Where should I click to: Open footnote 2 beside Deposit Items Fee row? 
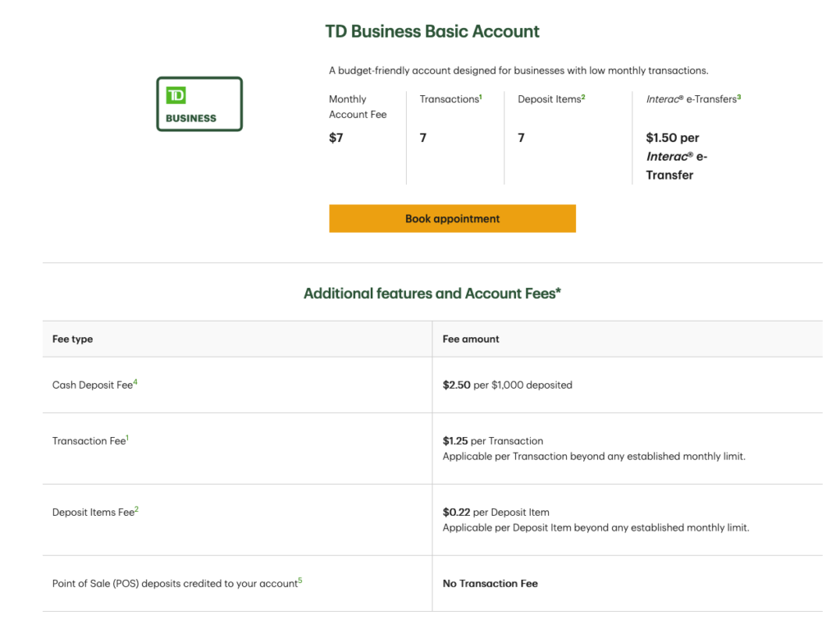pos(137,509)
